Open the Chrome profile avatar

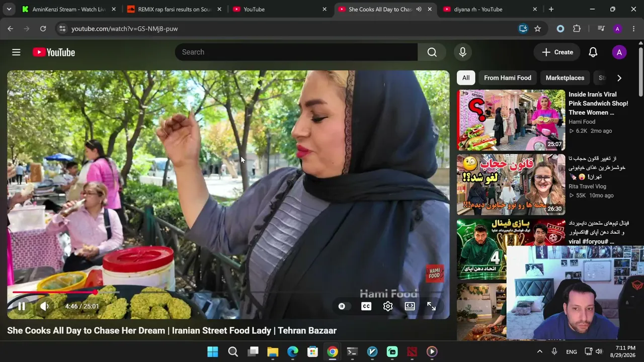617,29
